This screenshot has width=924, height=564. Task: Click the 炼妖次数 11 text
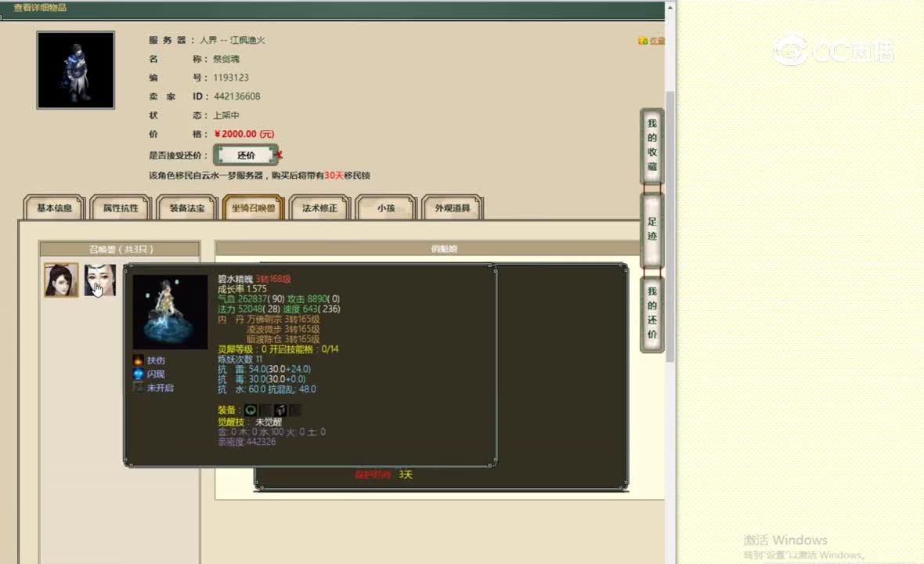[x=240, y=359]
